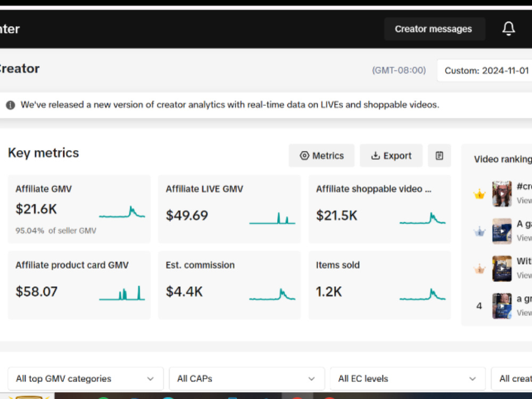Click the $21.5K shoppable video value
Image resolution: width=532 pixels, height=399 pixels.
(x=337, y=215)
